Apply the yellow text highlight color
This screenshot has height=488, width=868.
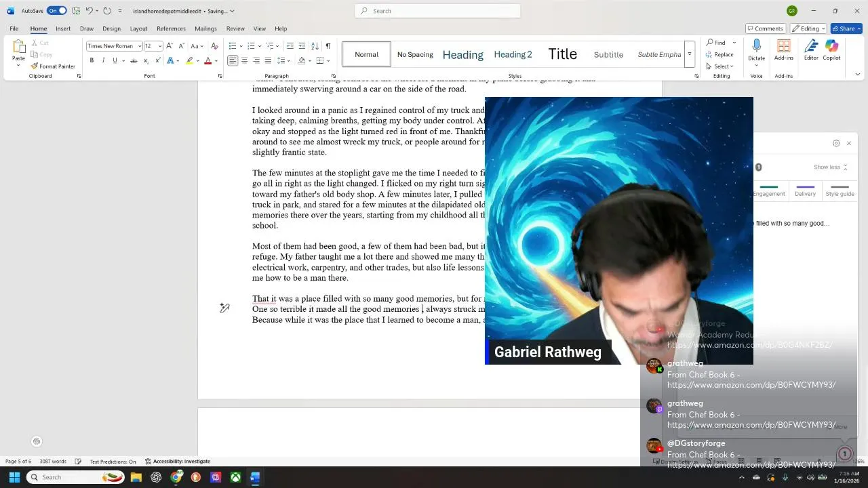click(190, 60)
